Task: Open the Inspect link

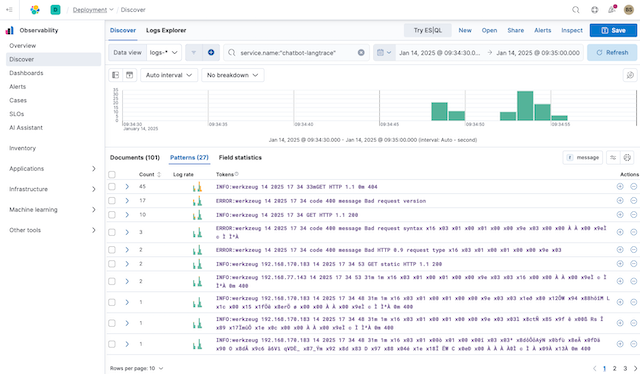Action: click(x=572, y=30)
